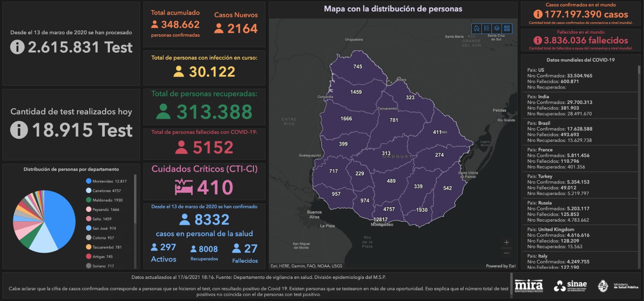Click info icon next to 3.836.036 fallecidos
Screen dimensions: 644x301
click(537, 40)
